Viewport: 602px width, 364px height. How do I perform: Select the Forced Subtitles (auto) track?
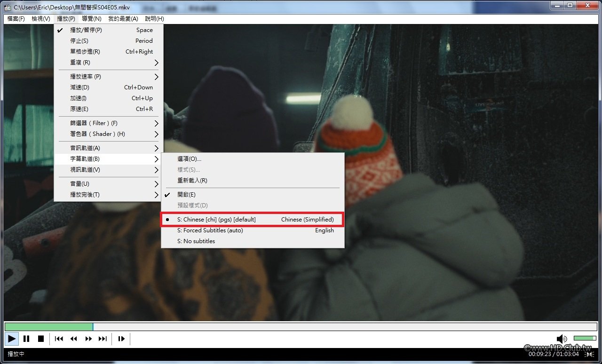pos(253,230)
